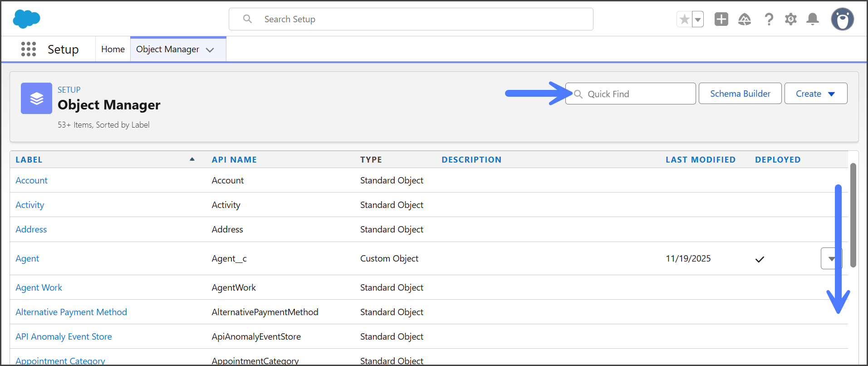The image size is (868, 366).
Task: Open Global Actions plus icon
Action: tap(721, 19)
